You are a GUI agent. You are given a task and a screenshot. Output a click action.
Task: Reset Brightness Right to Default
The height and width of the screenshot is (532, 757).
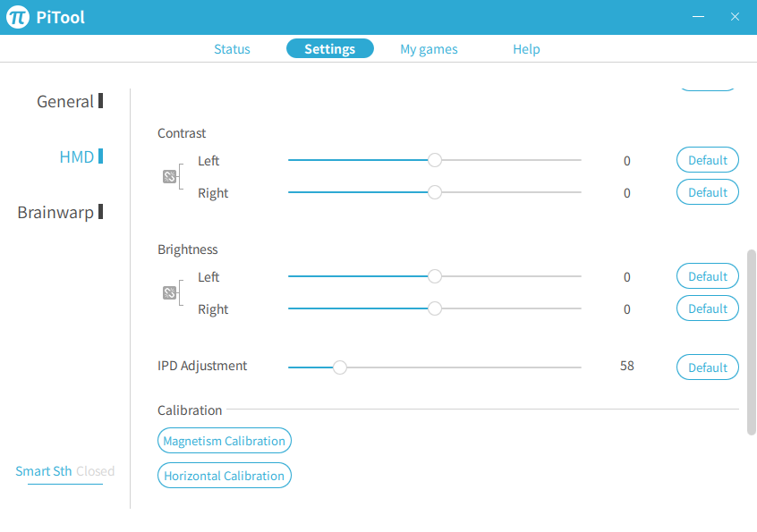click(x=707, y=308)
